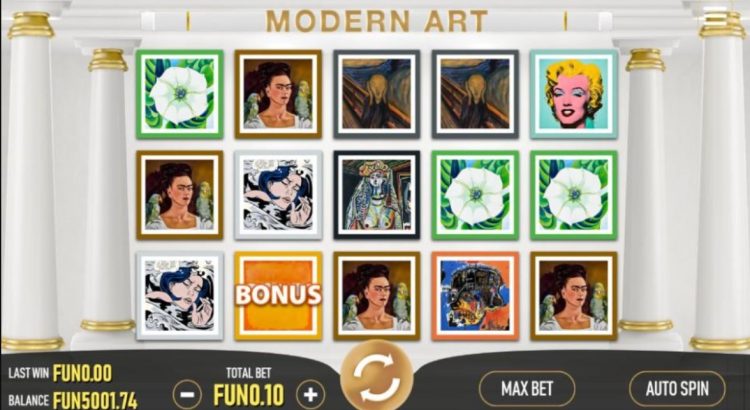
Task: Click the skull painting with orange frame
Action: point(475,296)
